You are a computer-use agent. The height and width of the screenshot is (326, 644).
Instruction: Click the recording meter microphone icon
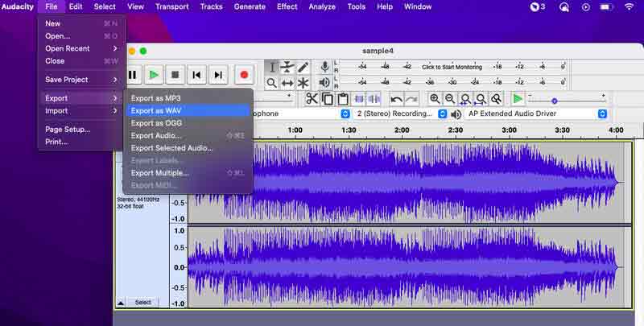(x=324, y=67)
